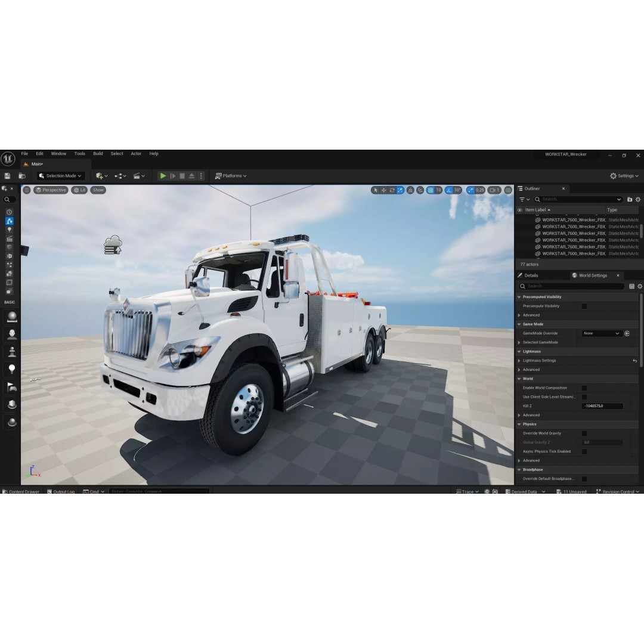Click the viewport layout maximize icon
644x644 pixels.
tap(508, 190)
